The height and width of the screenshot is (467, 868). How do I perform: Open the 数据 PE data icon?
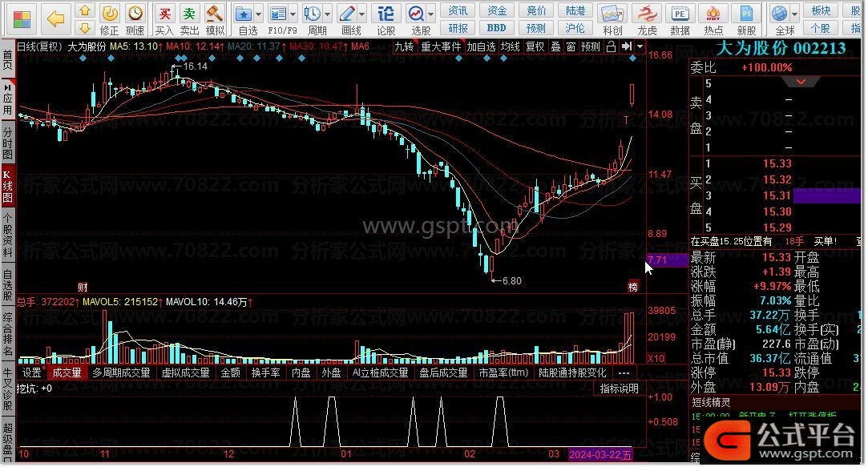(x=680, y=14)
